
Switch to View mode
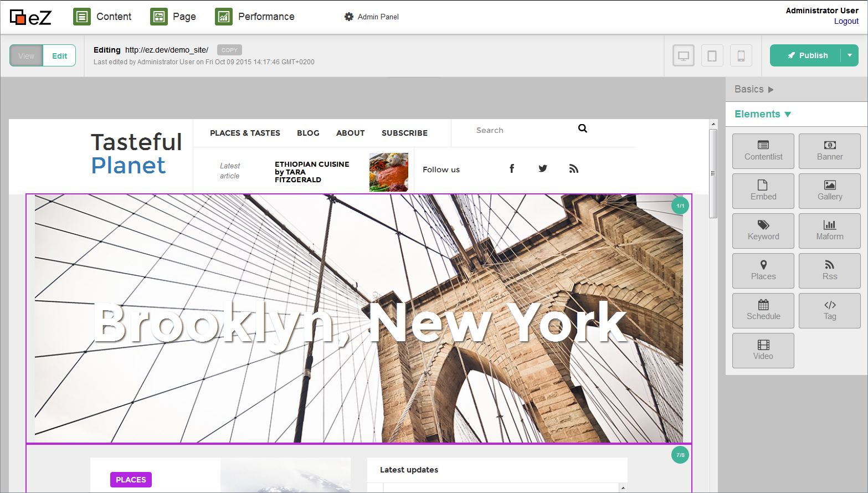pyautogui.click(x=26, y=55)
